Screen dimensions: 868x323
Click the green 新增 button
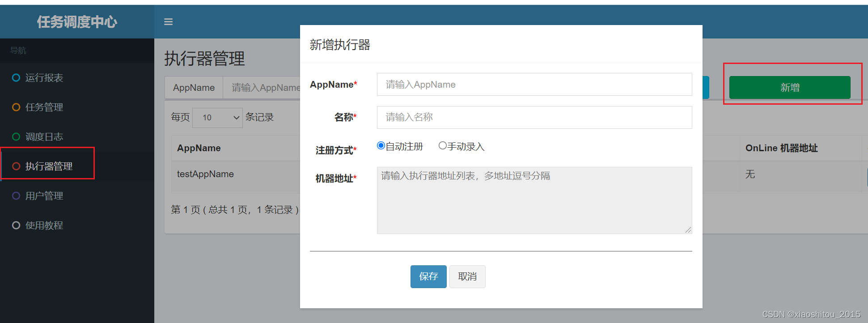790,87
